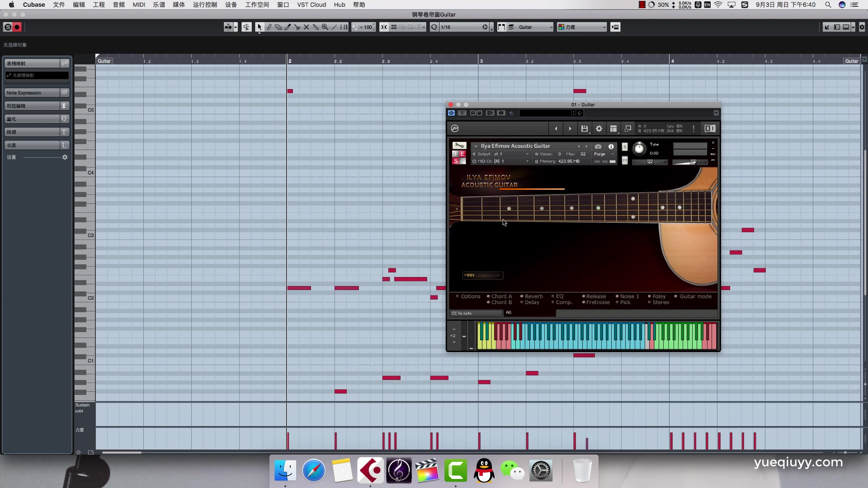Open Kontakt save floppy disk menu

[x=585, y=129]
